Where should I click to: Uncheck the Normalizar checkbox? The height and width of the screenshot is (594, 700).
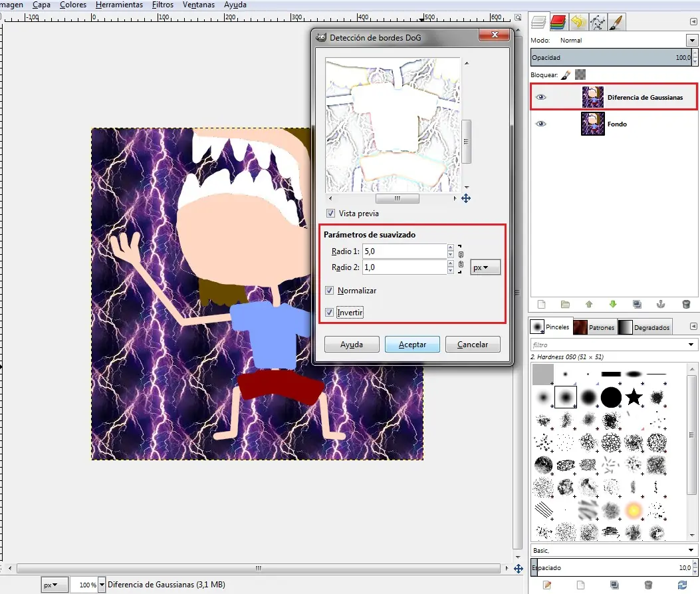tap(330, 291)
